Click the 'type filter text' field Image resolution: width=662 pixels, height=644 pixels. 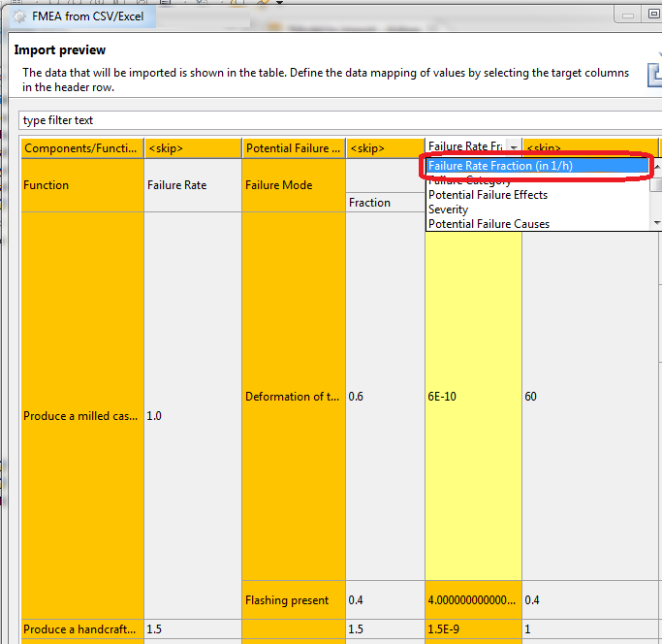coord(330,120)
